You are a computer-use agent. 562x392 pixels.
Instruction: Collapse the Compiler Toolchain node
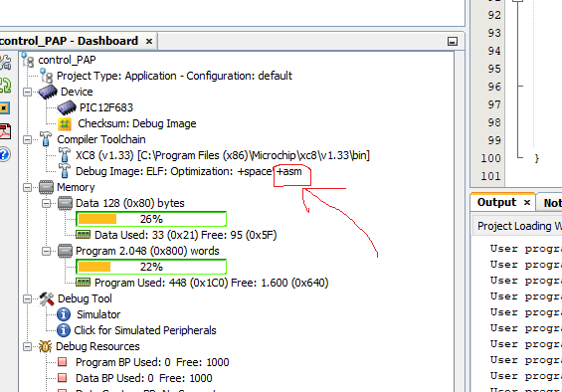[27, 140]
